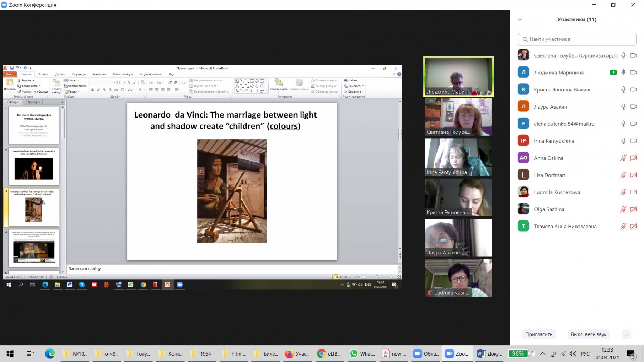Toggle camera icon for Людмила Маринина
Viewport: 644px width, 362px height.
tap(634, 73)
